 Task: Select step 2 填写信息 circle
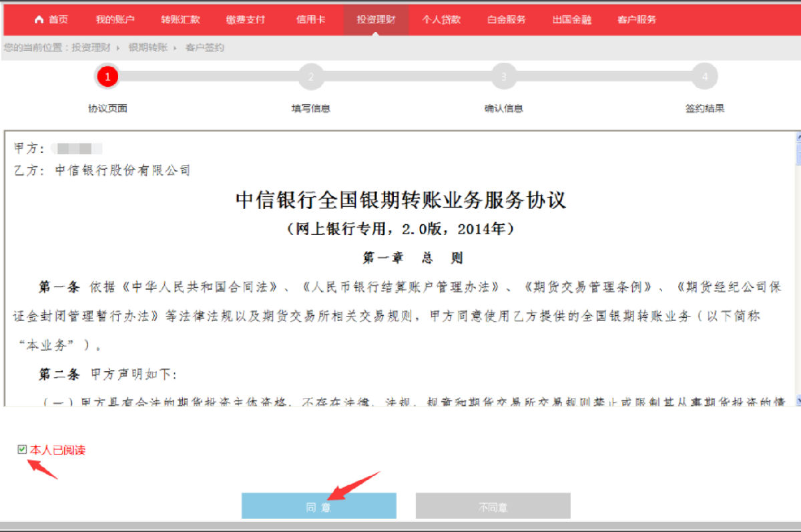pyautogui.click(x=310, y=77)
